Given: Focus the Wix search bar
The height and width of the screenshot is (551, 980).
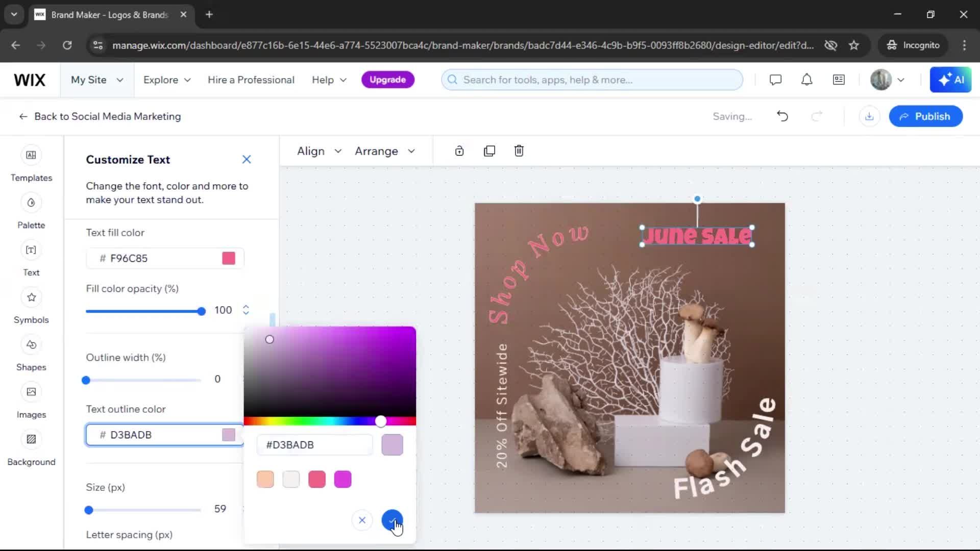Looking at the screenshot, I should [592, 80].
